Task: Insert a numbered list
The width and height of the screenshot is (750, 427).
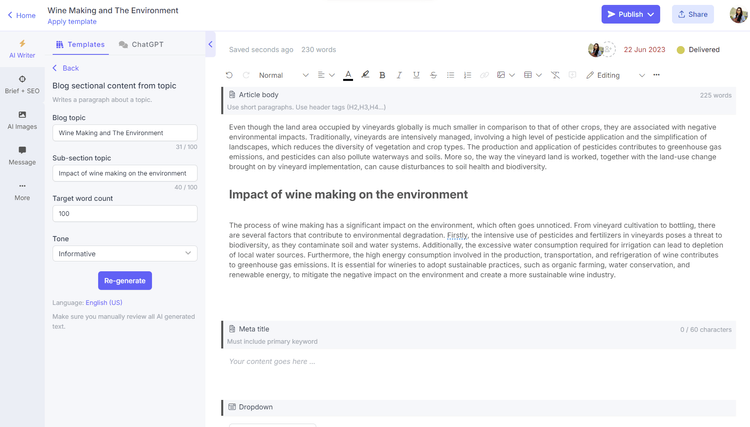Action: tap(467, 75)
